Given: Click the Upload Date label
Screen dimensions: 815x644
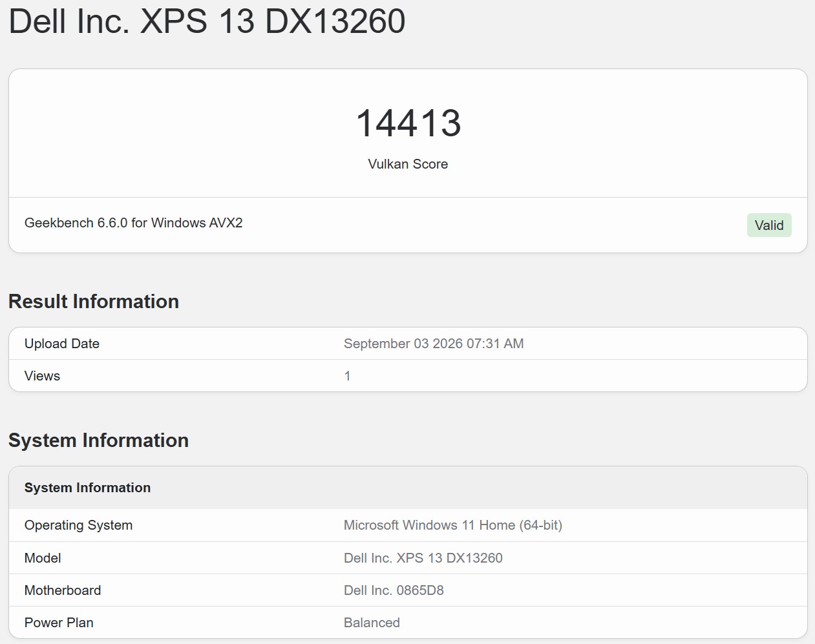Looking at the screenshot, I should coord(62,344).
